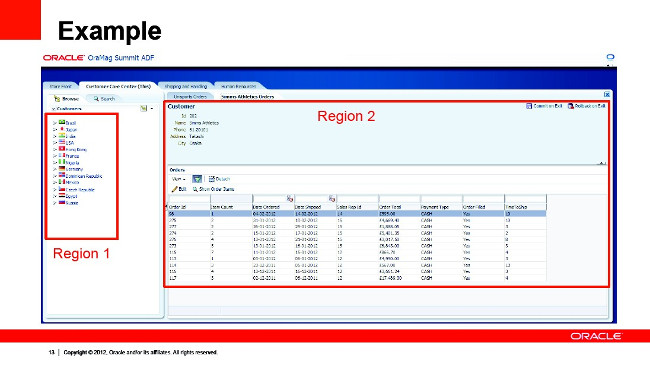The height and width of the screenshot is (365, 650).
Task: Click the Czech Republic tree link
Action: tap(80, 190)
